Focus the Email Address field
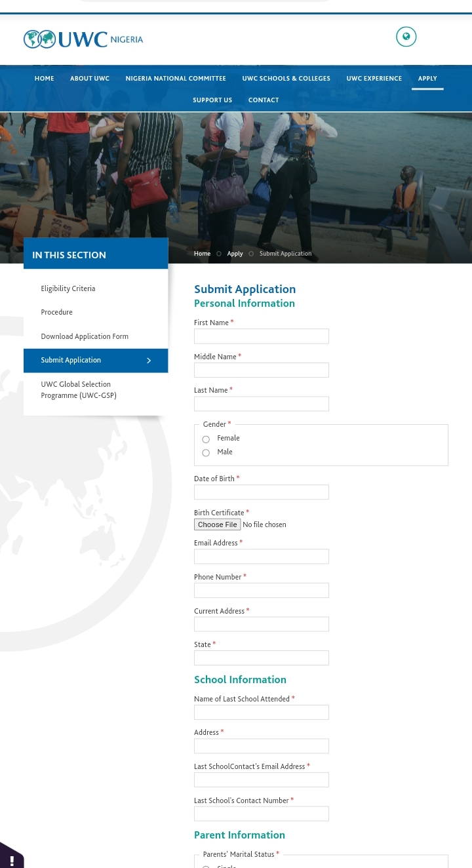The image size is (472, 868). [262, 557]
